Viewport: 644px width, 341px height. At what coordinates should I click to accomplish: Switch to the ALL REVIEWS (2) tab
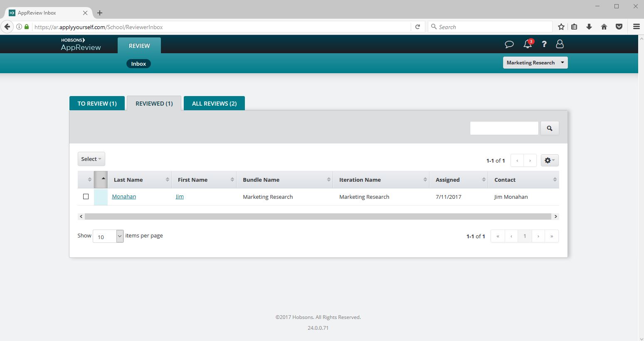coord(214,104)
